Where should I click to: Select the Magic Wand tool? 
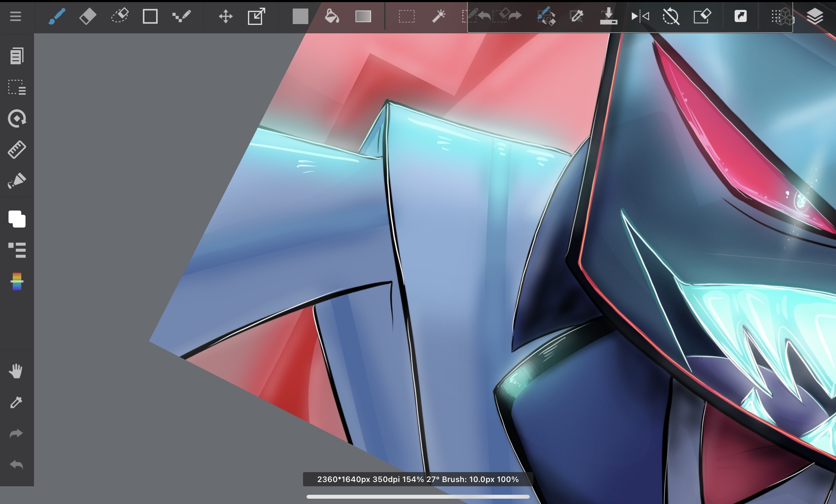tap(439, 16)
